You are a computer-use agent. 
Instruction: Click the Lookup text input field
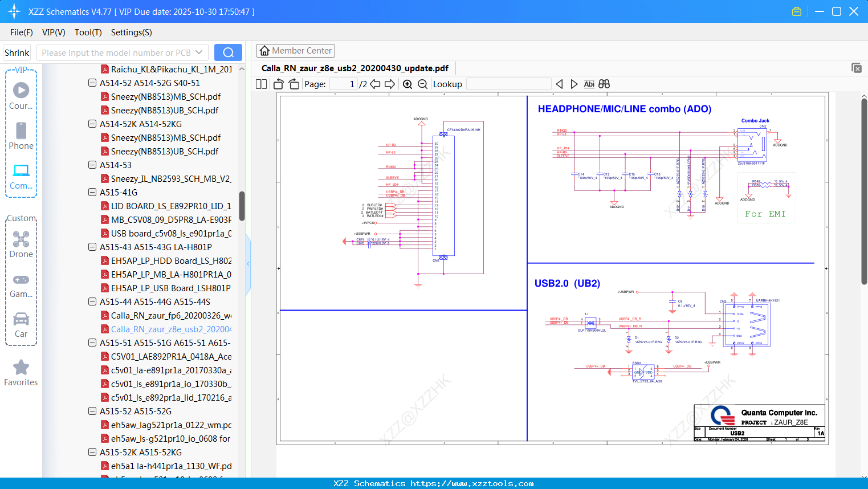pyautogui.click(x=508, y=84)
